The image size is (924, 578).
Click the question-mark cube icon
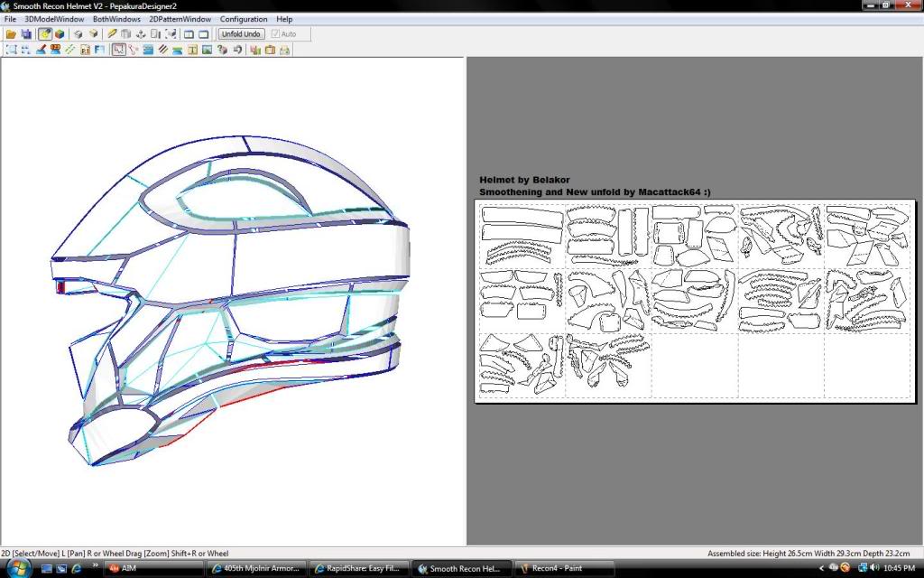pos(222,50)
